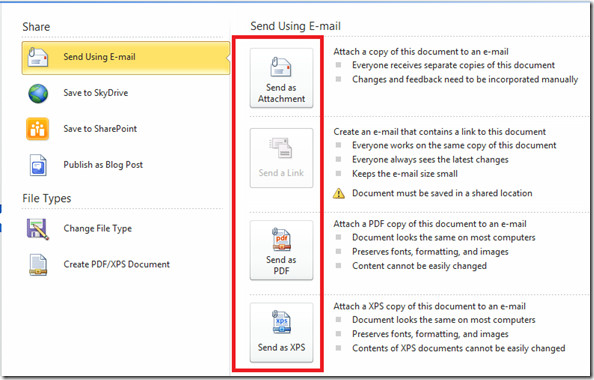The height and width of the screenshot is (380, 594).
Task: Click the Send as Attachment button
Action: pos(281,78)
